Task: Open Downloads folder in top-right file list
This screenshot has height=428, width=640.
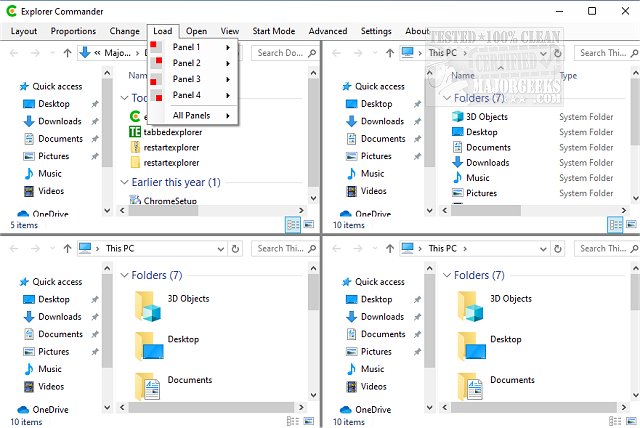Action: (487, 163)
